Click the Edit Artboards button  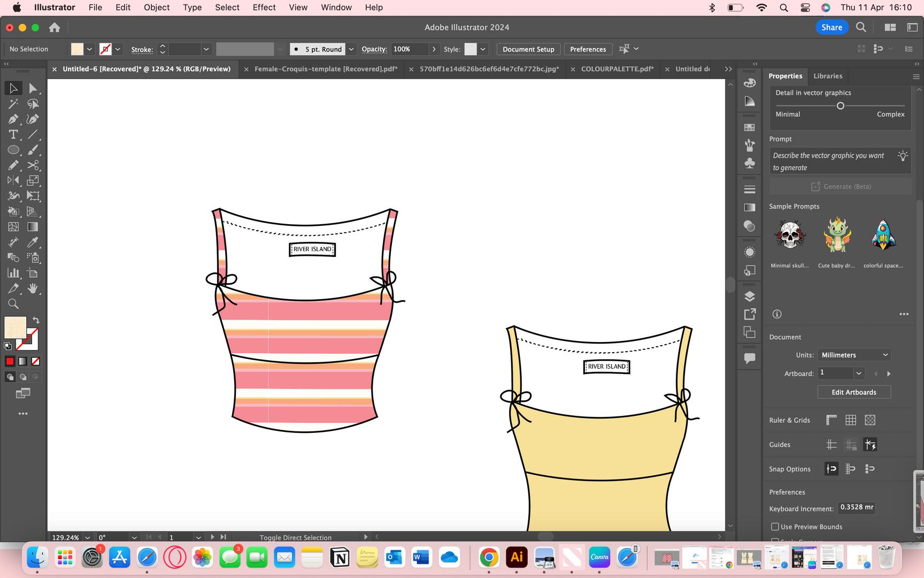tap(853, 392)
